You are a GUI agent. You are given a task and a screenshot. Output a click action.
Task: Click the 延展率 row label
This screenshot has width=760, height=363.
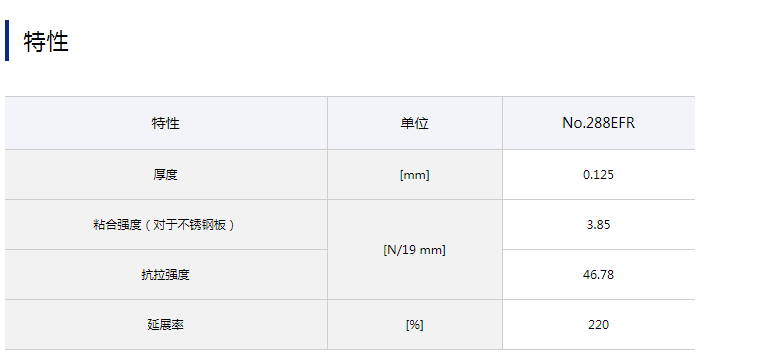pyautogui.click(x=166, y=325)
